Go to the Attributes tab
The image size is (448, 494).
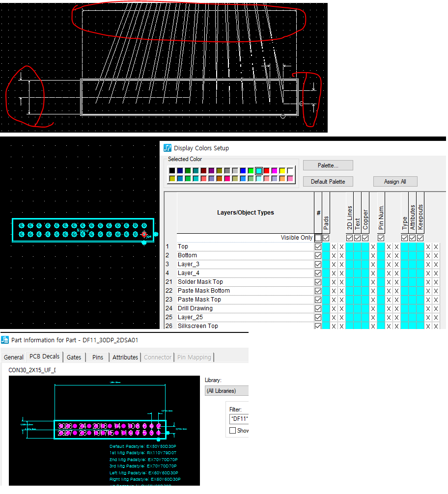(125, 357)
